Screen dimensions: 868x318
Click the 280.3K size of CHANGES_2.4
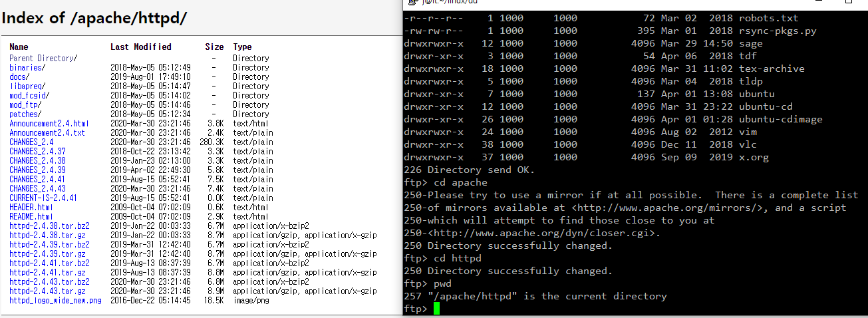(212, 142)
